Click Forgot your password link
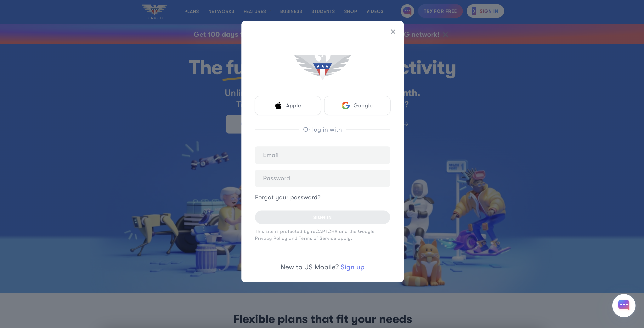The width and height of the screenshot is (644, 328). (288, 197)
